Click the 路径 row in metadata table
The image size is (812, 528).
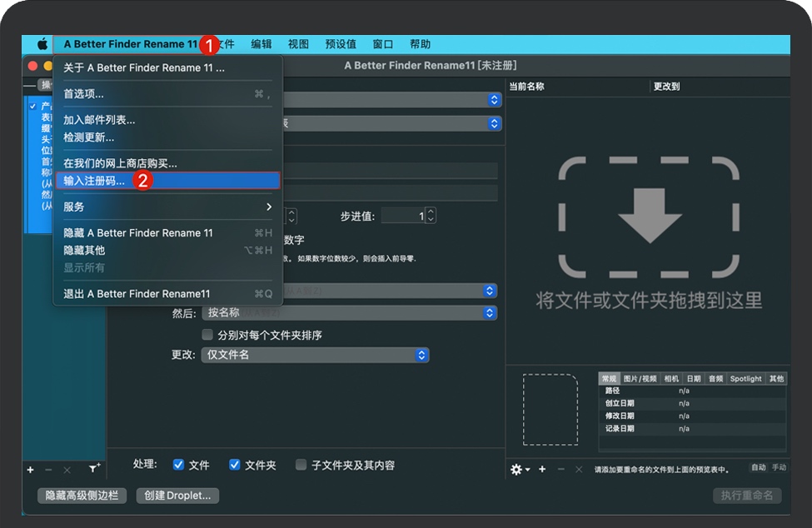pos(692,391)
